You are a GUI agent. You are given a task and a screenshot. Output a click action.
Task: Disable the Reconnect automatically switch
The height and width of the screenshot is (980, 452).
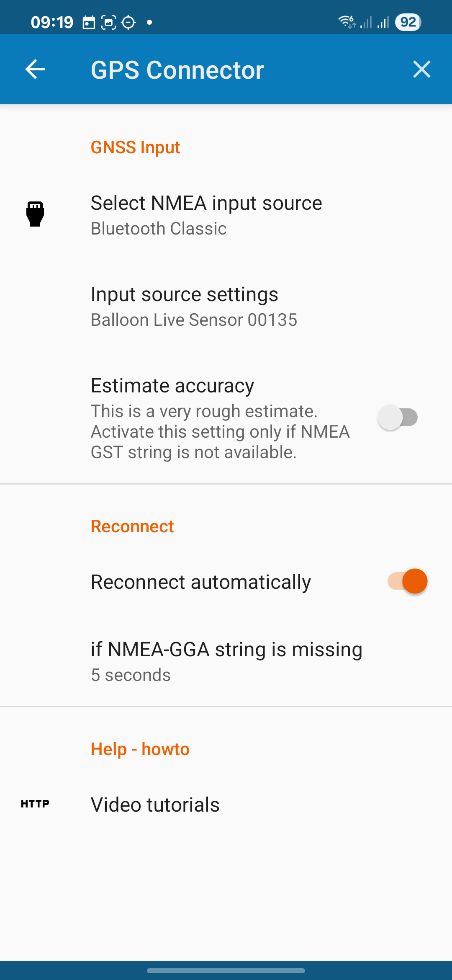407,581
